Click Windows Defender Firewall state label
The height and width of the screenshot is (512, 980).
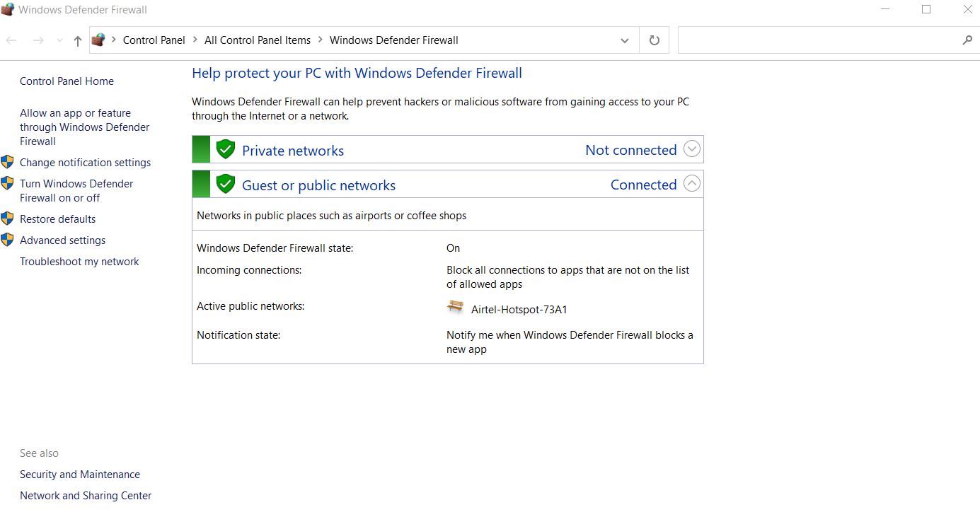tap(275, 248)
